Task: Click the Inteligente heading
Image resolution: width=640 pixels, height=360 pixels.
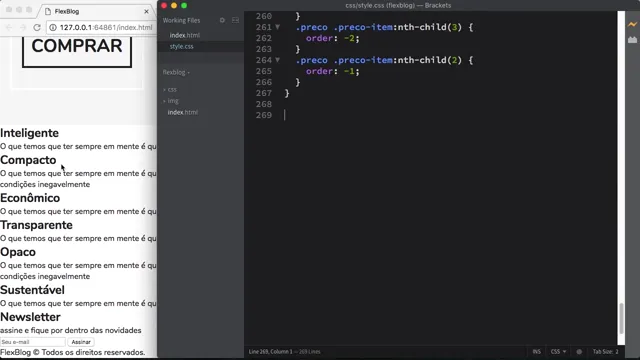Action: pos(29,133)
